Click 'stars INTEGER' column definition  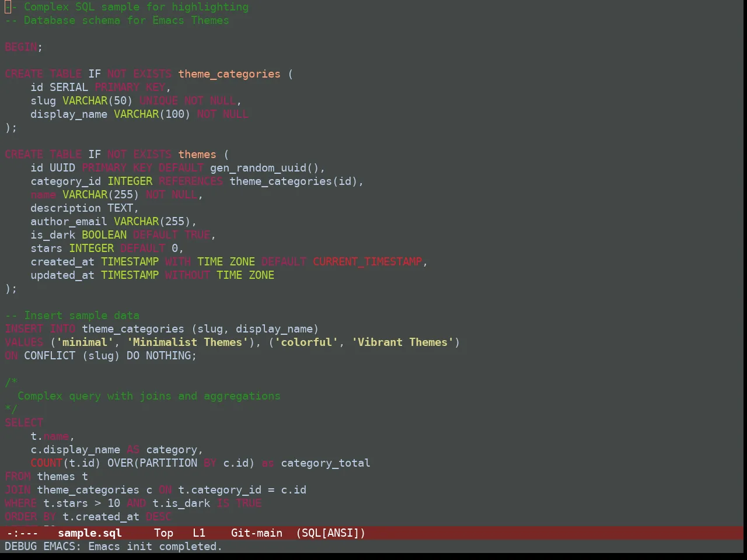[x=72, y=249]
